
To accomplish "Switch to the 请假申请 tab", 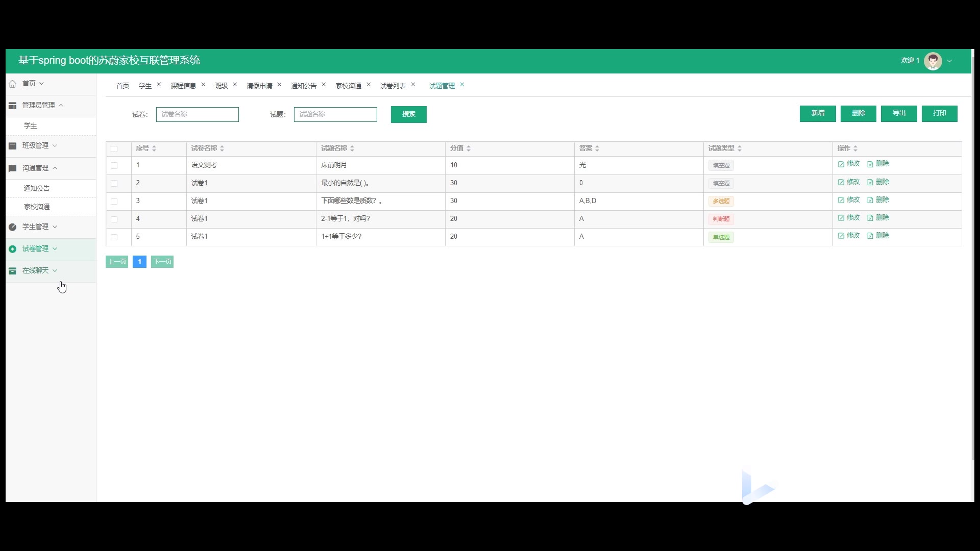I will [x=259, y=86].
